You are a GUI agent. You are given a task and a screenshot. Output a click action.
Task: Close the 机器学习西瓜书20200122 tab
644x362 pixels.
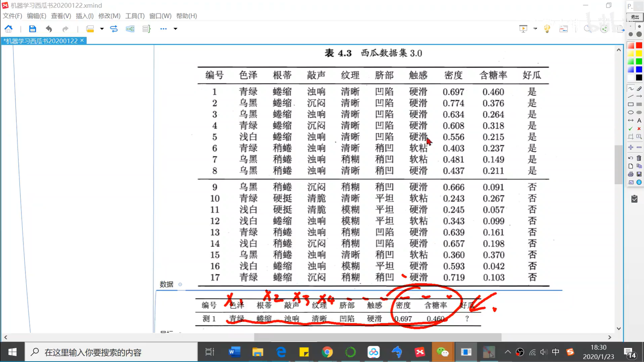pyautogui.click(x=82, y=41)
